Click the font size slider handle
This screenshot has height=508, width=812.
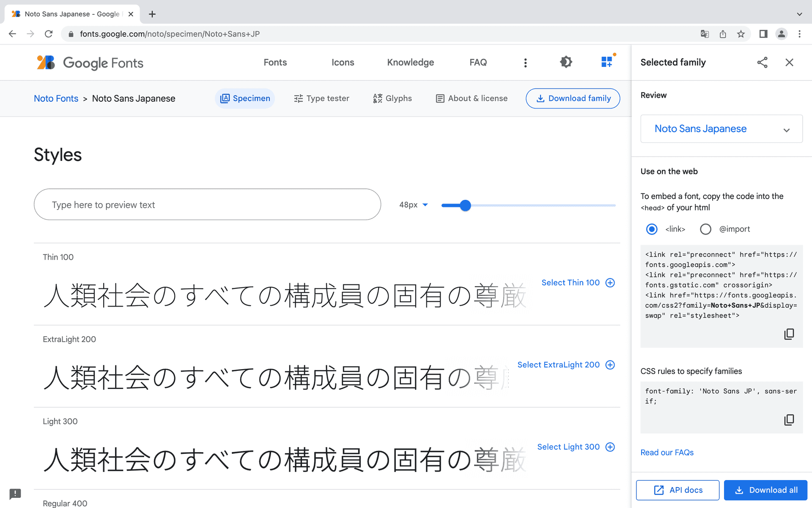465,205
